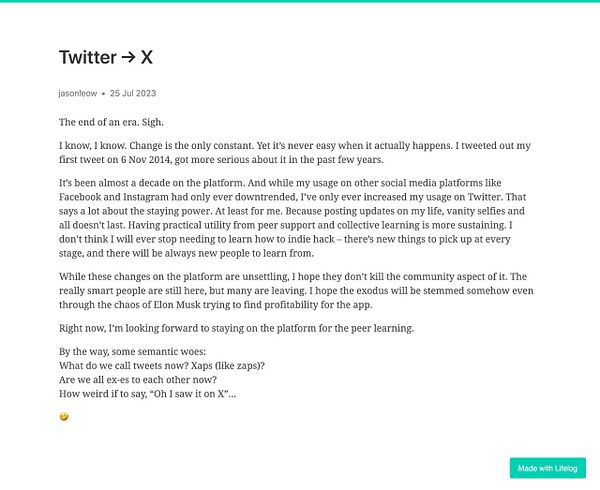
Task: Click the bullet separator beside jasonleow
Action: click(103, 94)
